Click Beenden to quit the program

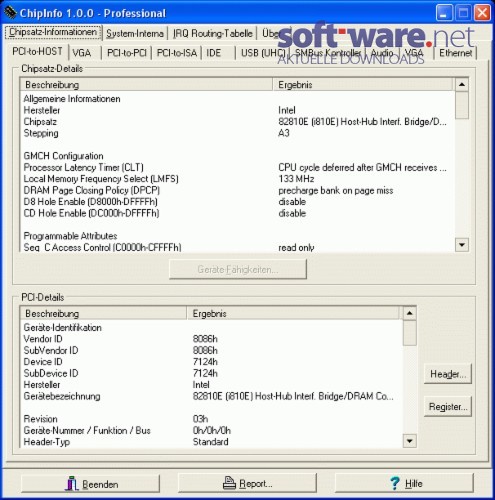coord(90,484)
